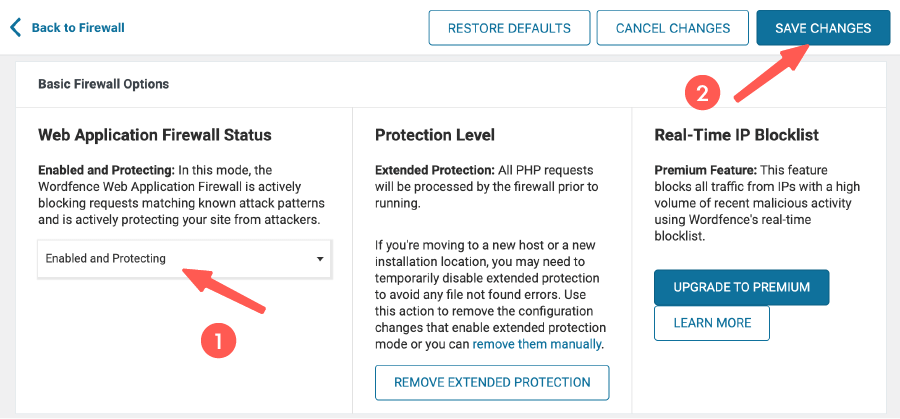Viewport: 900px width, 419px height.
Task: Go back to Firewall page link
Action: (78, 28)
